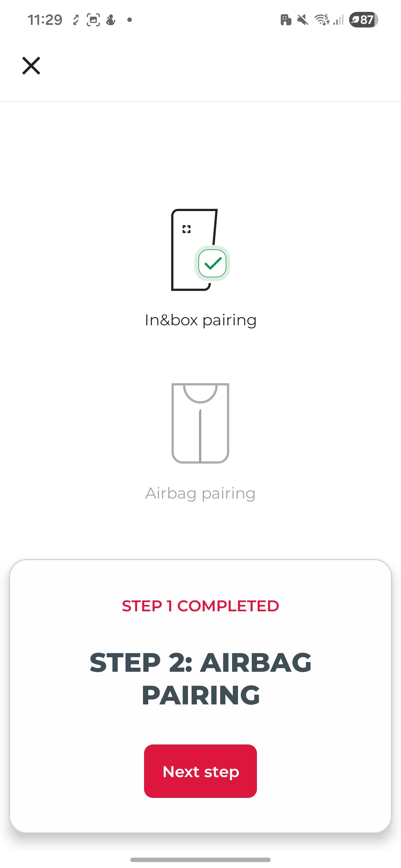Tap the STEP 1 COMPLETED text

pyautogui.click(x=200, y=606)
